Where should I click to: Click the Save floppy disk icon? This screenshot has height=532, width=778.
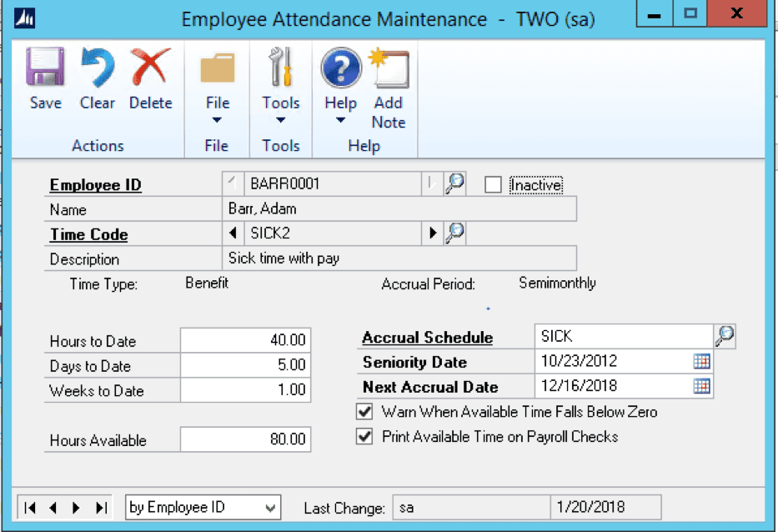pos(45,70)
